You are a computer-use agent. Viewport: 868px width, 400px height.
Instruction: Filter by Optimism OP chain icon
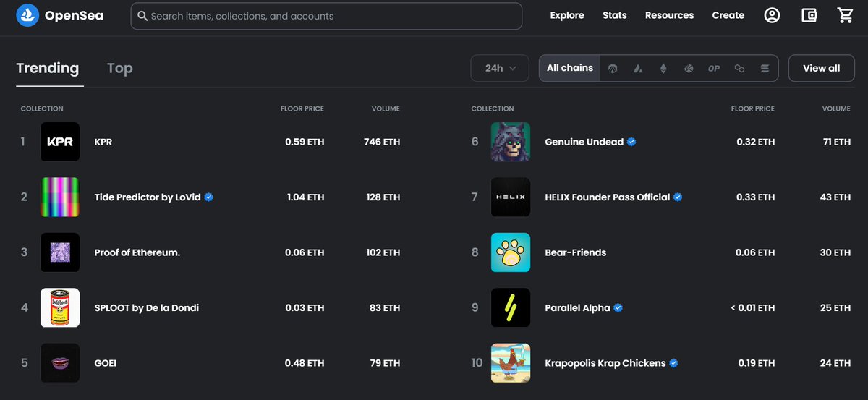[714, 68]
